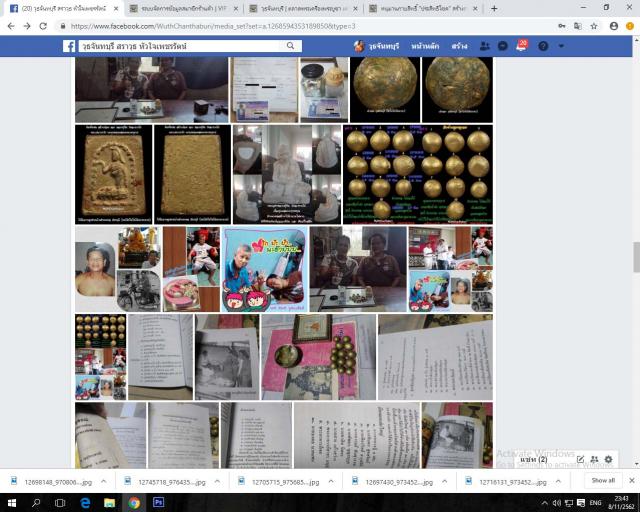This screenshot has width=640, height=512.
Task: Click create group icon in chat bar
Action: tap(594, 459)
